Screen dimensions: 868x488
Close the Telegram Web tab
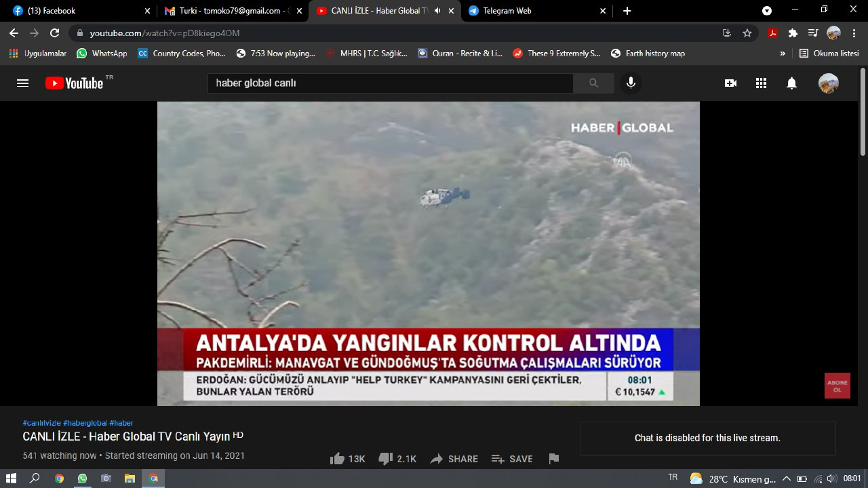602,11
